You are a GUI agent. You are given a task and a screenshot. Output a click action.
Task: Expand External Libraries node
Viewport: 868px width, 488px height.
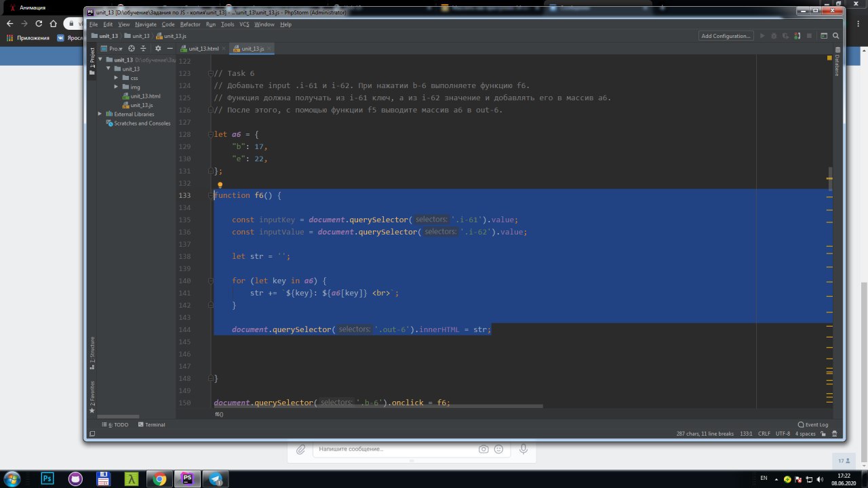click(100, 114)
